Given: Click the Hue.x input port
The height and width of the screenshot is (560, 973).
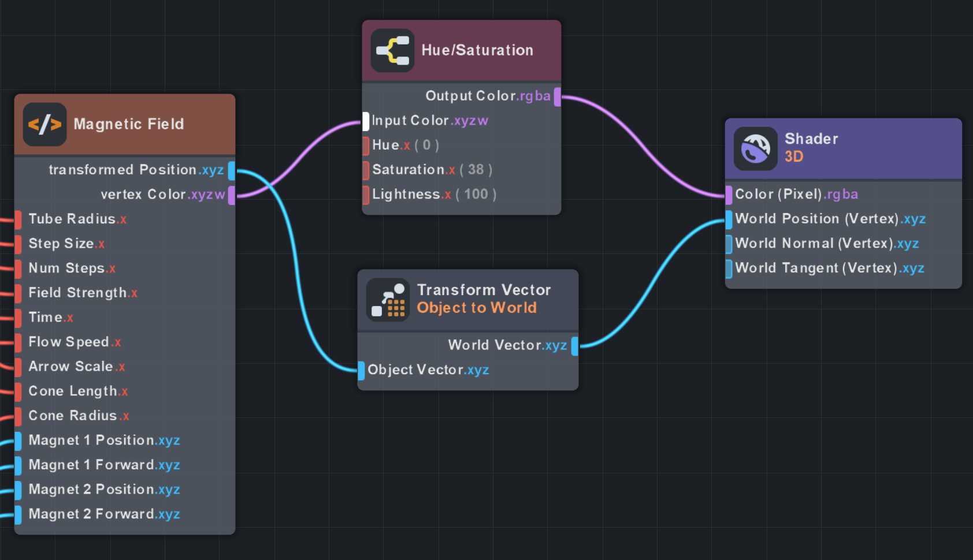Looking at the screenshot, I should pyautogui.click(x=366, y=145).
